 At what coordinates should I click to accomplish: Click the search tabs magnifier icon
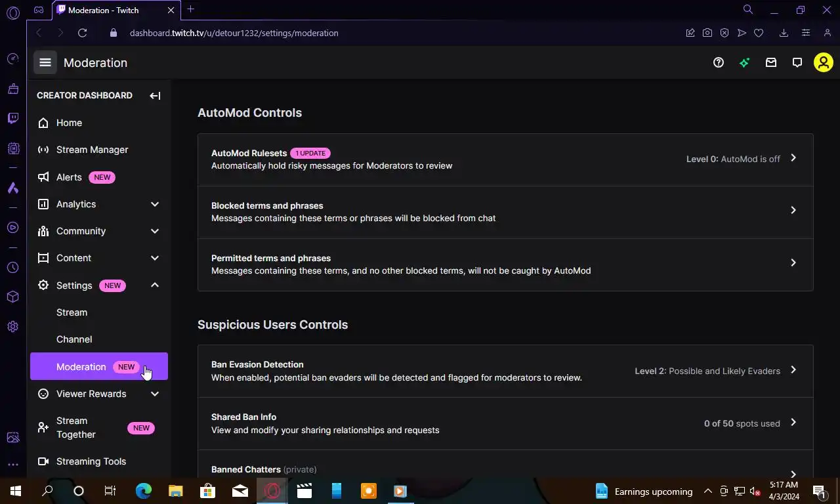748,10
